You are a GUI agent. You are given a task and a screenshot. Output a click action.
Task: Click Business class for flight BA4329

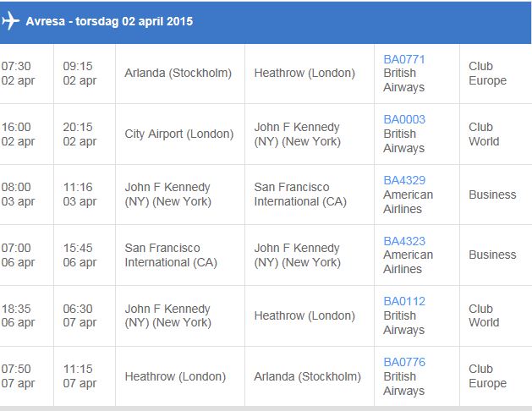[492, 195]
